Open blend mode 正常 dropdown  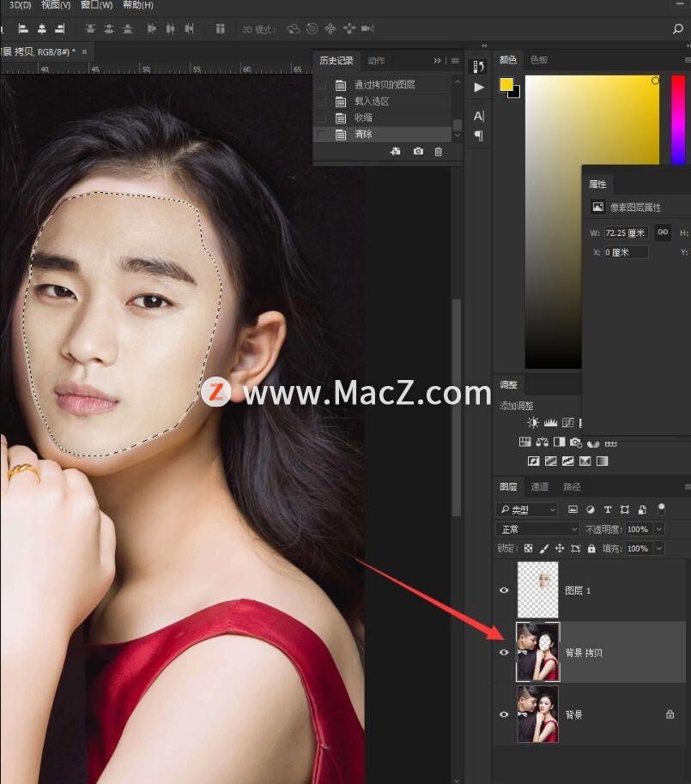pyautogui.click(x=537, y=529)
